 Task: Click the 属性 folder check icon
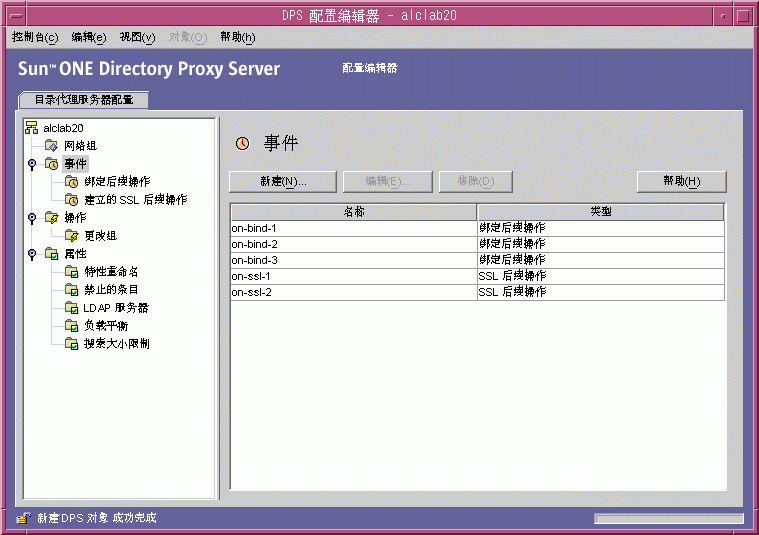tap(51, 254)
